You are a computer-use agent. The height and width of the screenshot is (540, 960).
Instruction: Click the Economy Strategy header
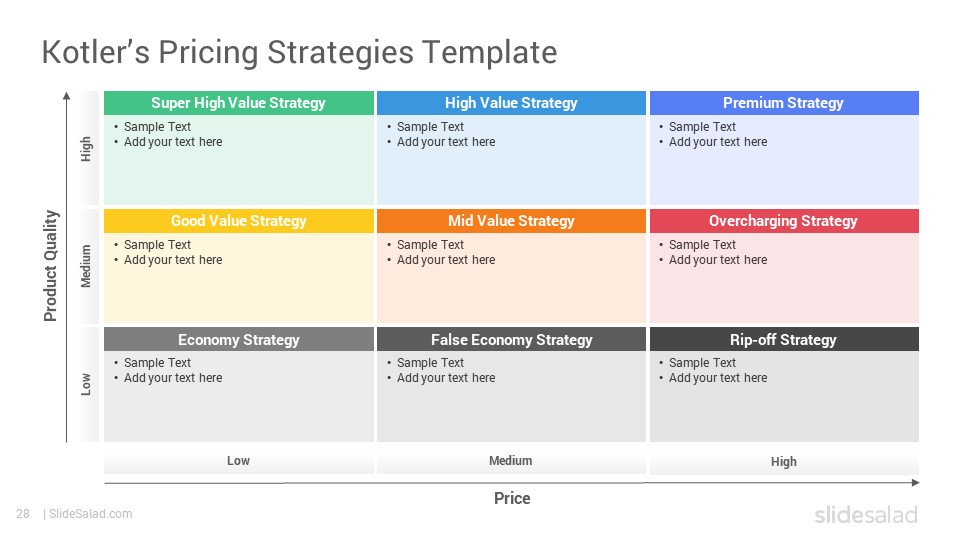click(x=239, y=339)
